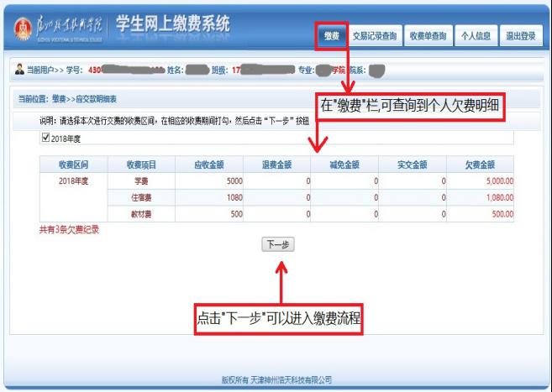This screenshot has height=392, width=552.
Task: Select the 学费 row item
Action: [x=141, y=180]
